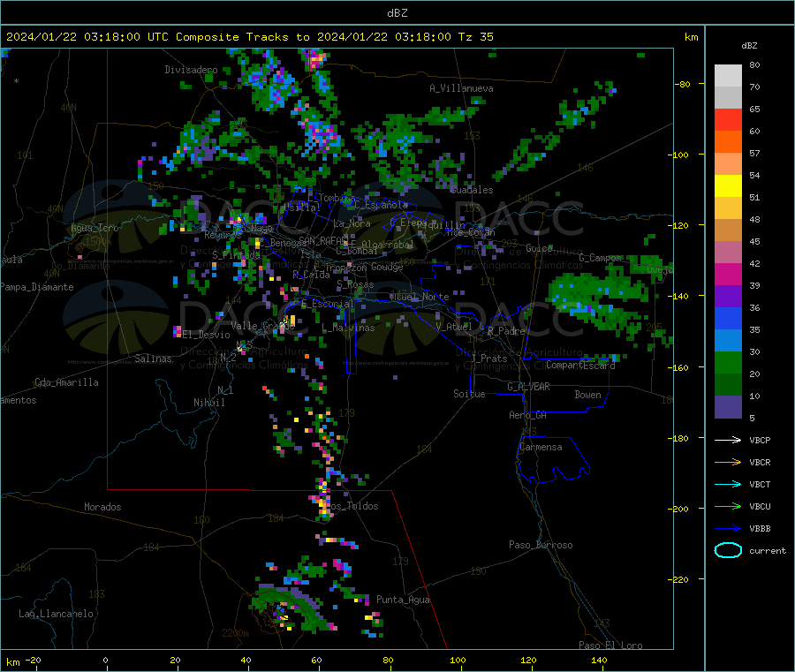Click the 'Valle_Grande' map label
Viewport: 795px width, 672px height.
(x=262, y=326)
